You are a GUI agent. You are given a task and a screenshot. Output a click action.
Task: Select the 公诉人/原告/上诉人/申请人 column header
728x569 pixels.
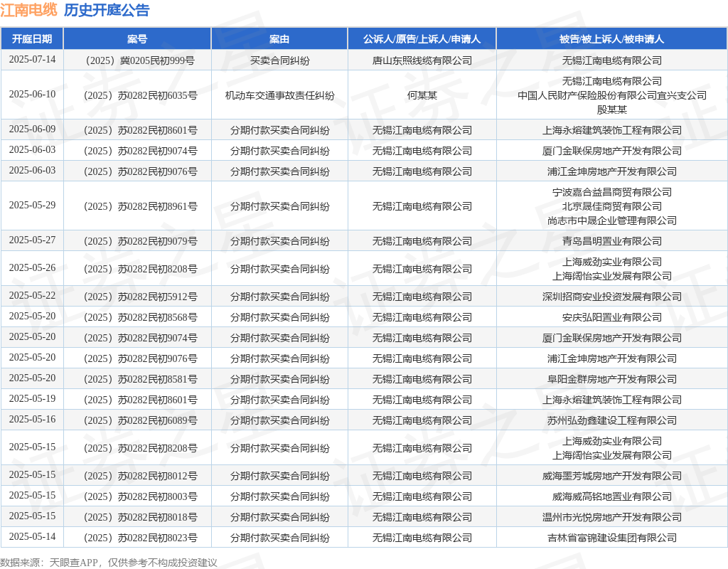422,39
